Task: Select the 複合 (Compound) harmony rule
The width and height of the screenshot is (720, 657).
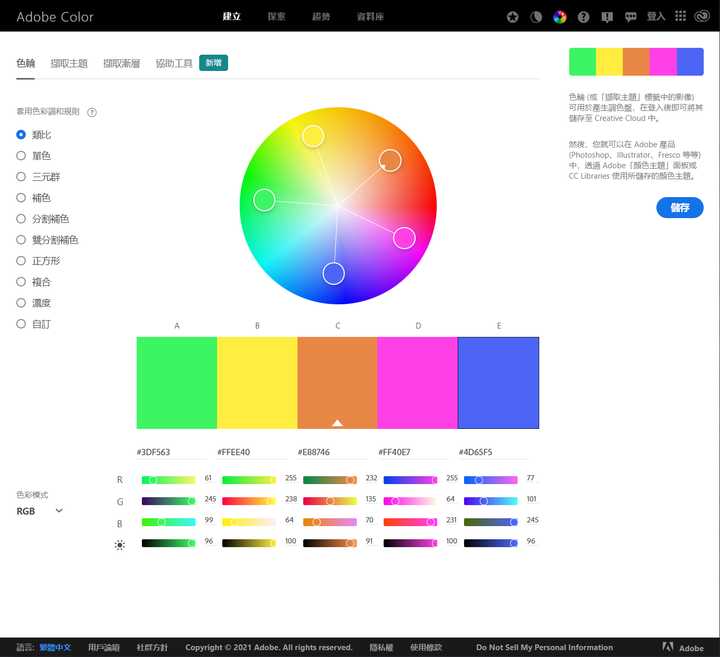Action: pyautogui.click(x=34, y=282)
